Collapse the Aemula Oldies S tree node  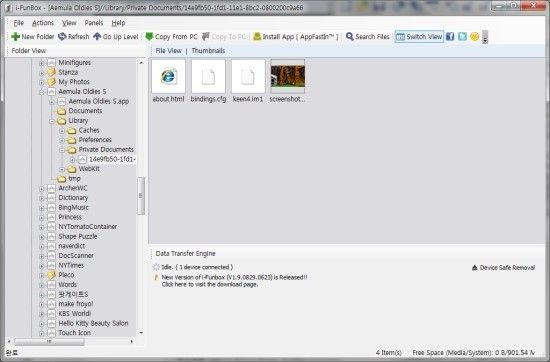(41, 92)
